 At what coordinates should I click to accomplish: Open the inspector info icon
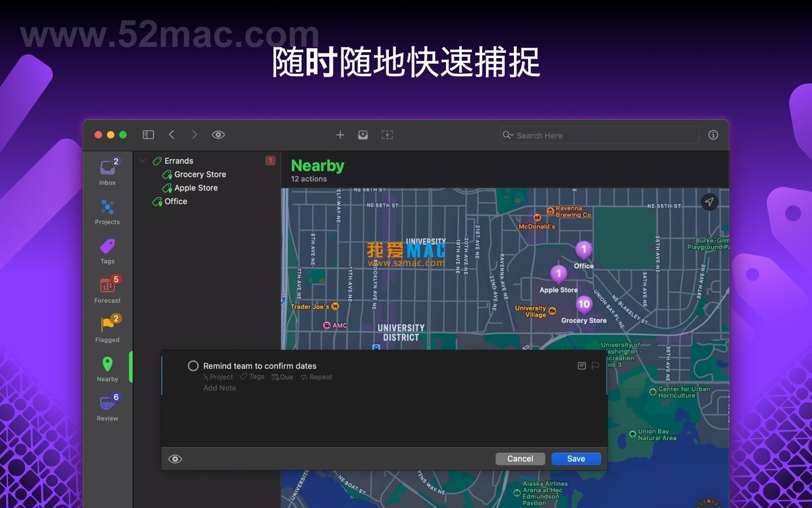(713, 135)
